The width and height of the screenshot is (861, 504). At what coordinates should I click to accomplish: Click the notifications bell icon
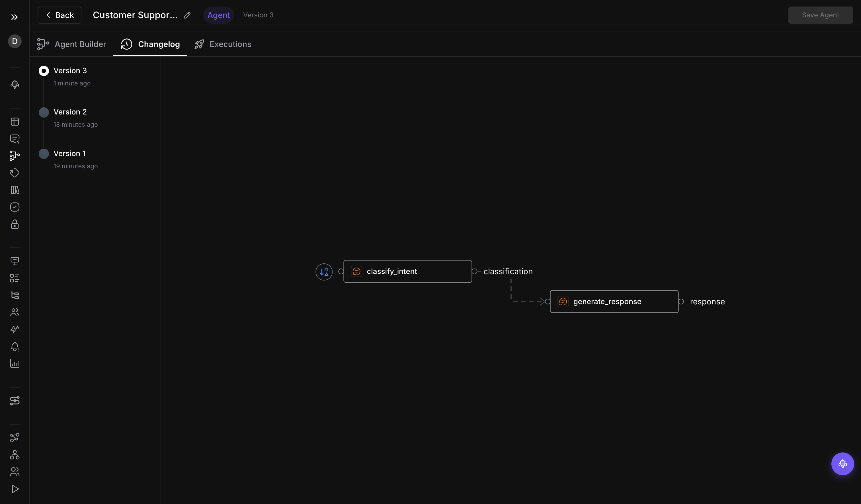pyautogui.click(x=15, y=347)
